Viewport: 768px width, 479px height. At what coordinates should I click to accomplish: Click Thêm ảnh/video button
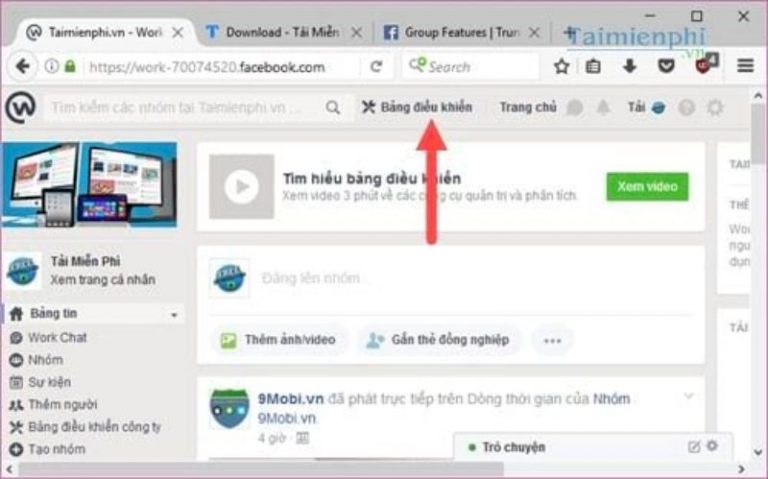click(279, 340)
